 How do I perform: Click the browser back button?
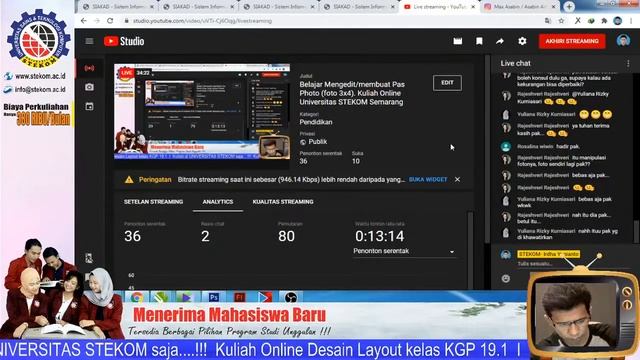[84, 21]
